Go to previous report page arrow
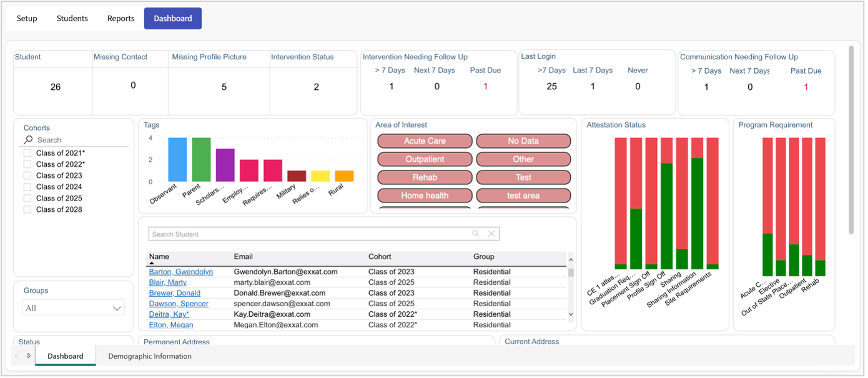This screenshot has width=868, height=378. click(17, 356)
